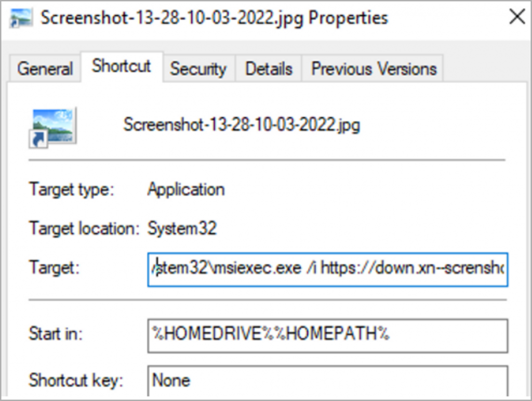Viewport: 532px width, 401px height.
Task: Switch to the General tab
Action: point(45,69)
